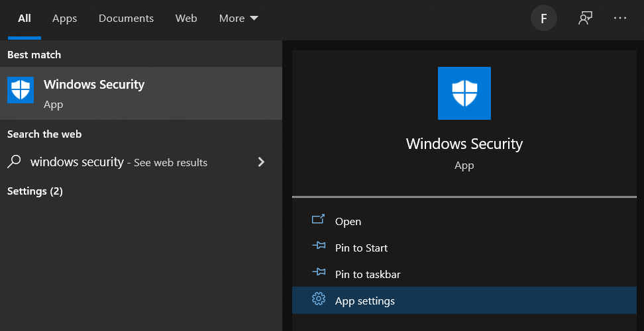
Task: Switch to the Apps filter tab
Action: 65,19
